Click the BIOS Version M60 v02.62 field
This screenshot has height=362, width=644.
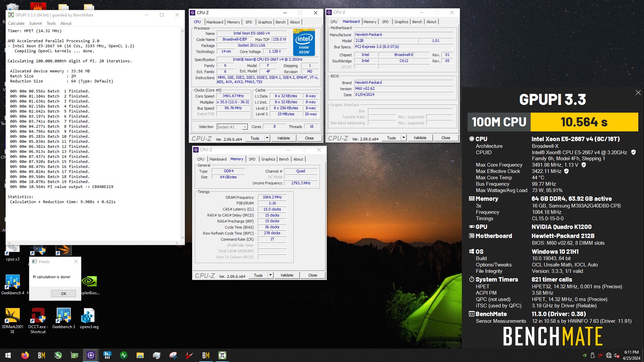(404, 89)
